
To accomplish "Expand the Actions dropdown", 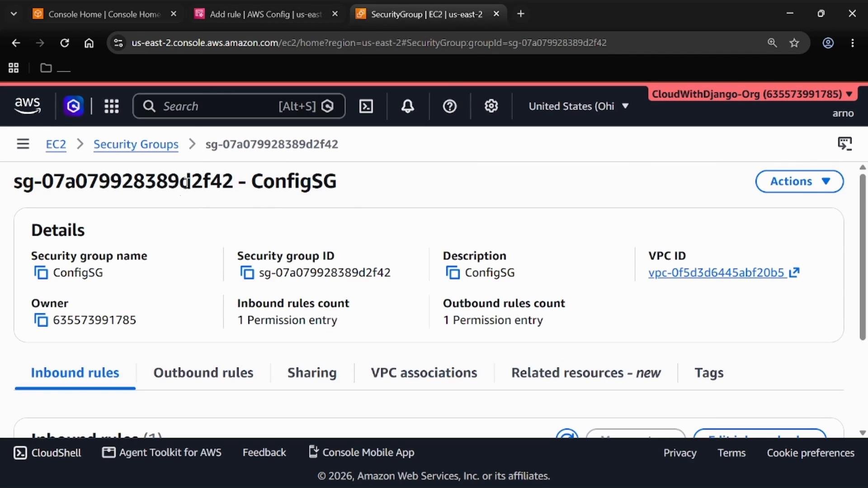I will [799, 181].
